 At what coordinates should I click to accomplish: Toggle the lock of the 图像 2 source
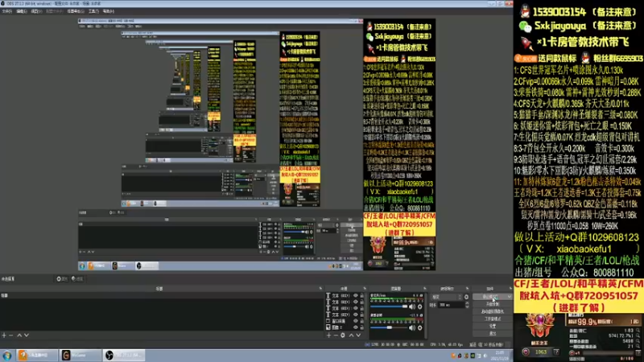point(361,327)
